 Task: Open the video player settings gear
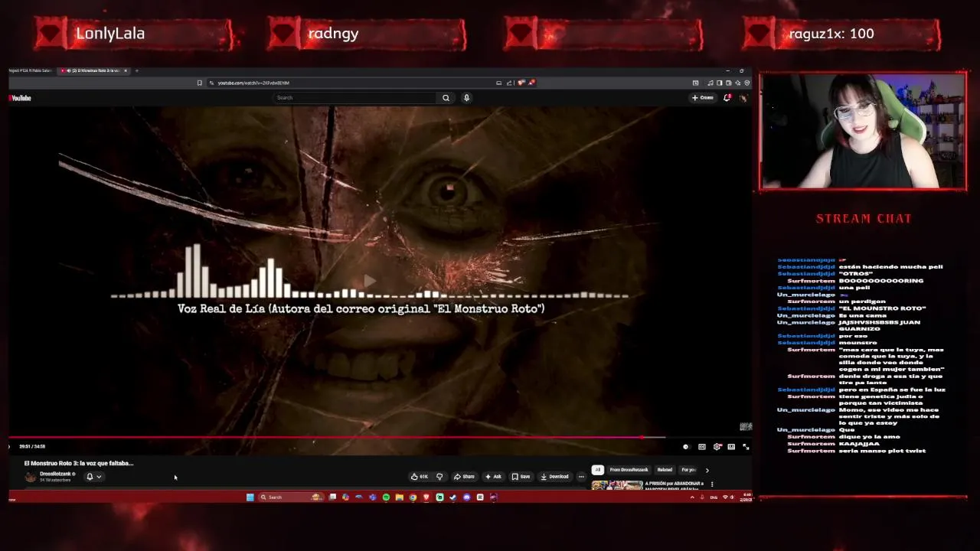[717, 447]
